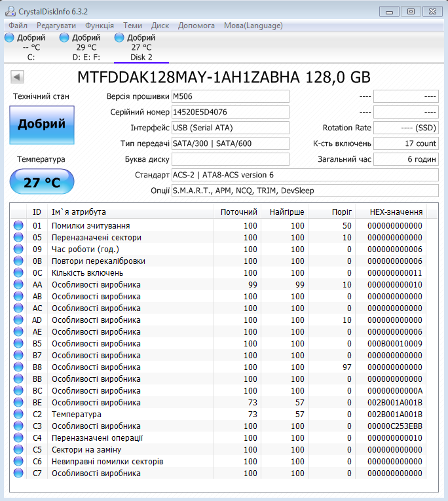448x501 pixels.
Task: Click the status orb for attribute B7
Action: (x=18, y=356)
